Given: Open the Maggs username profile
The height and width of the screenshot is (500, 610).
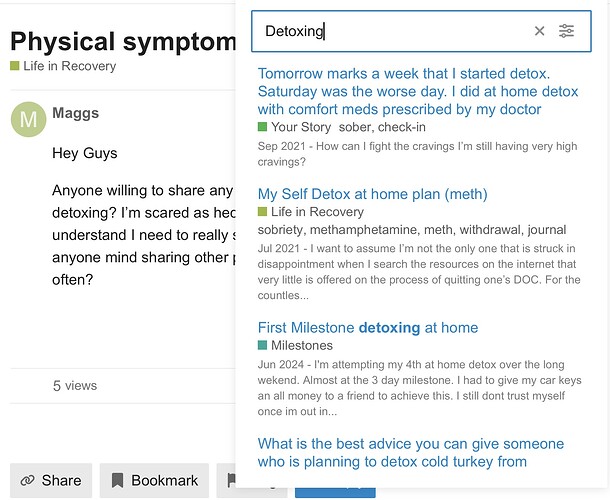Looking at the screenshot, I should (75, 113).
